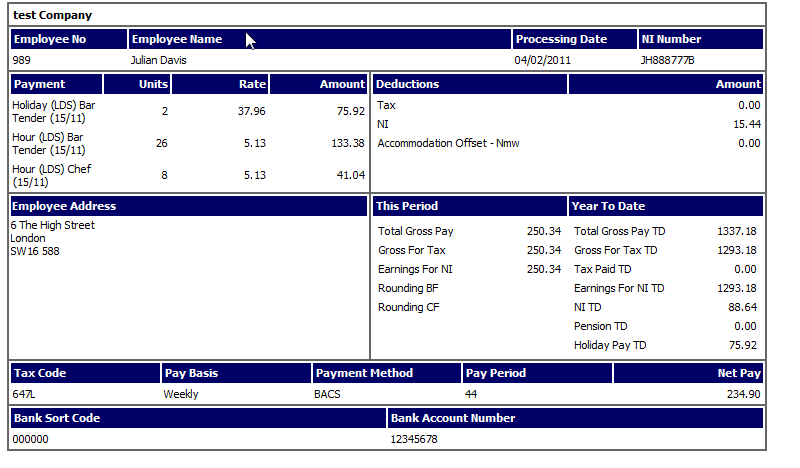
Task: Select the Pay Period header
Action: click(537, 373)
